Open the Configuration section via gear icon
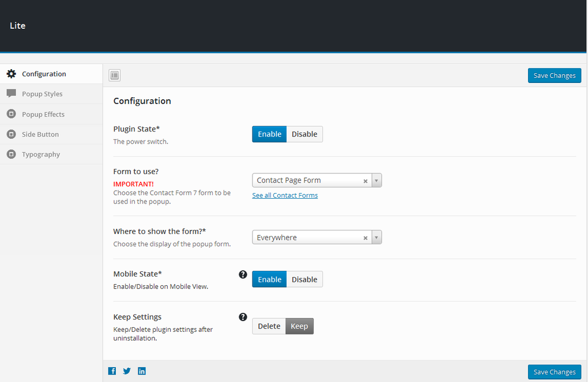 click(x=12, y=73)
